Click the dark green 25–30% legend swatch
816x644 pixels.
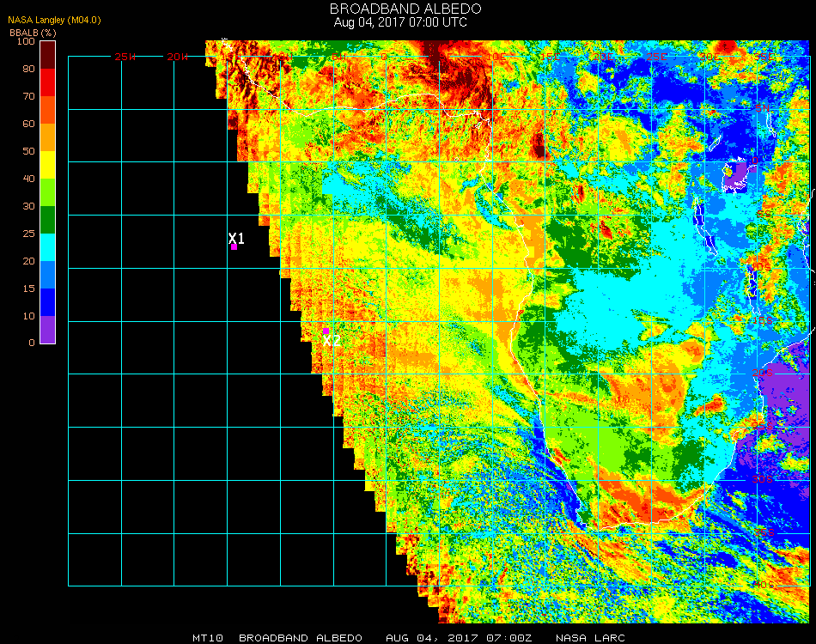click(48, 219)
